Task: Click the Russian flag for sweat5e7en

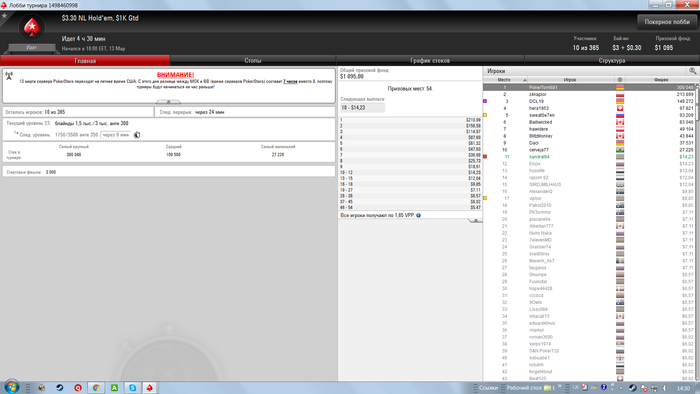Action: click(x=620, y=115)
